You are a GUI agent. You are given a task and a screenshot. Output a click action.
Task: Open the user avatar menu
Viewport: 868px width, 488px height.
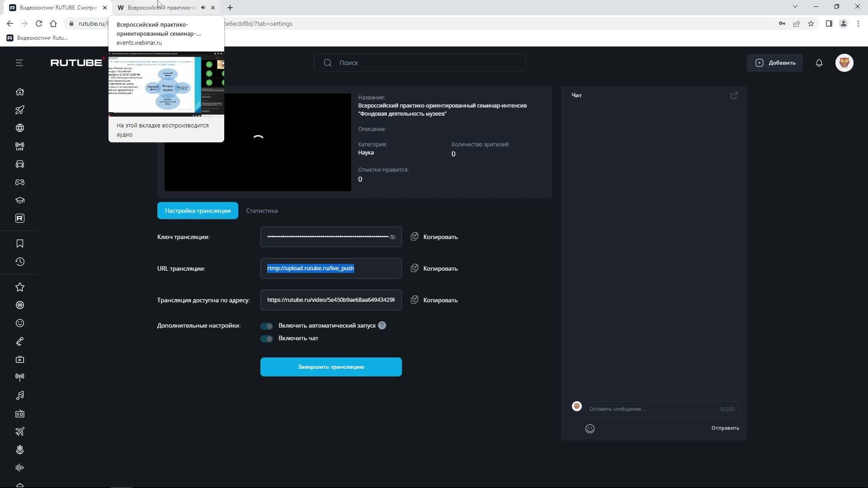[844, 63]
